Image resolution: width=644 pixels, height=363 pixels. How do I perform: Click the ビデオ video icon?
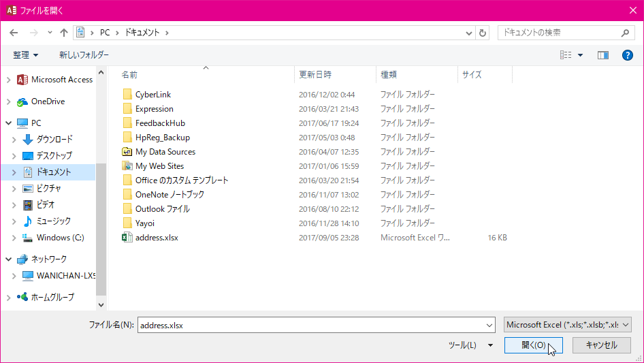tap(27, 205)
